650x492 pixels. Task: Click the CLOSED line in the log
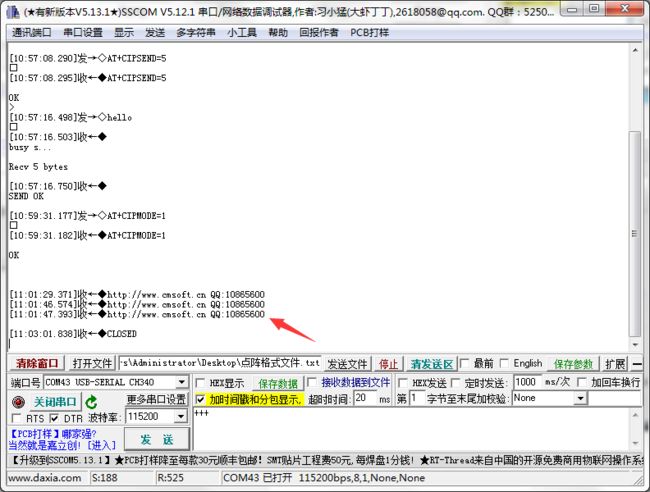tap(73, 334)
